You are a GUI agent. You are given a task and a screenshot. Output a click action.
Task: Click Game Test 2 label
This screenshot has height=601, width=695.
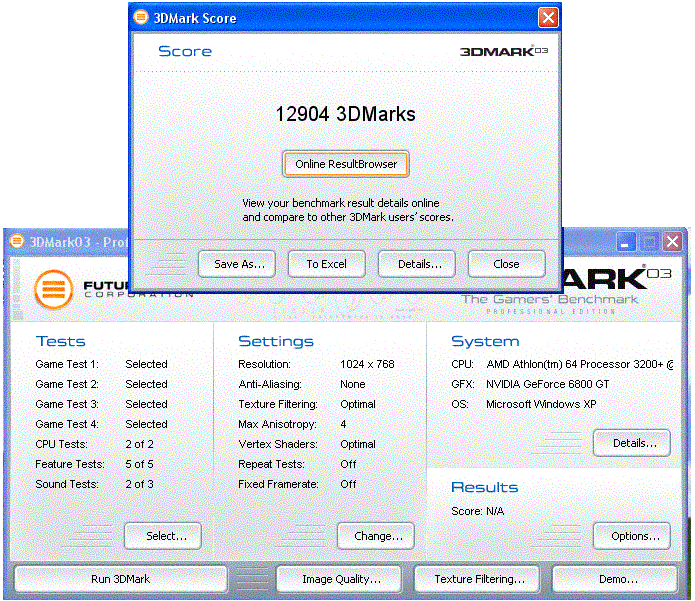click(67, 384)
